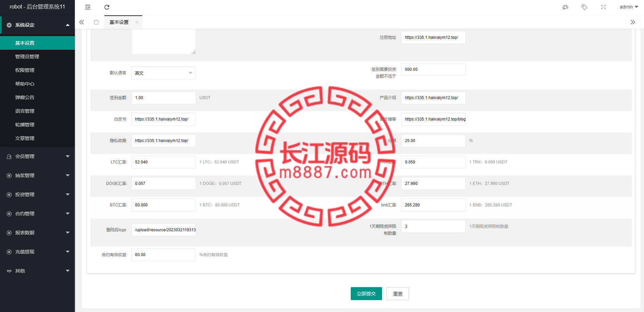Focus the bnb汇率 input field
Screen dimensions: 644x312
coord(433,205)
